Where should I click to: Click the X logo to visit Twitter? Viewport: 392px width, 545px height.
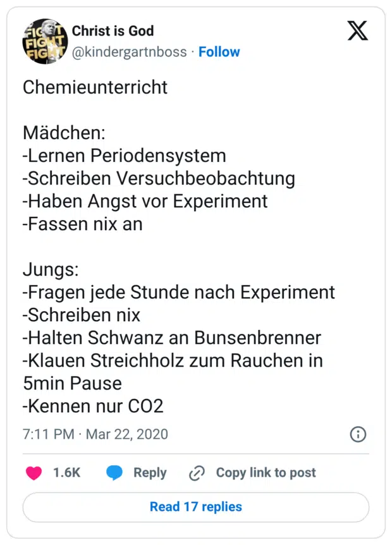point(358,30)
